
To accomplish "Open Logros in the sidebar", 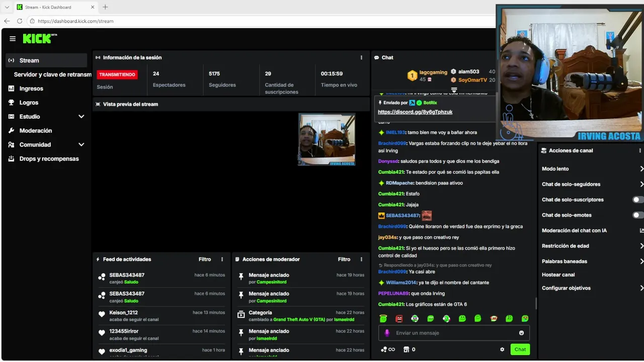I will point(29,103).
